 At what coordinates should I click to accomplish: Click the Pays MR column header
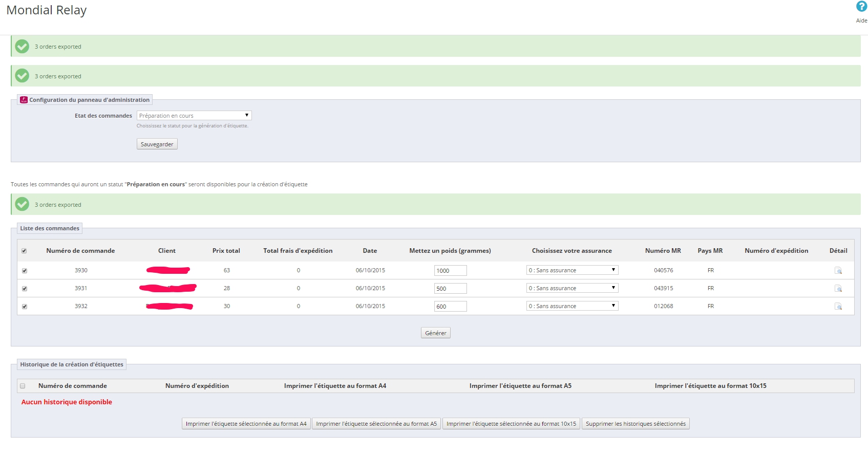click(710, 251)
